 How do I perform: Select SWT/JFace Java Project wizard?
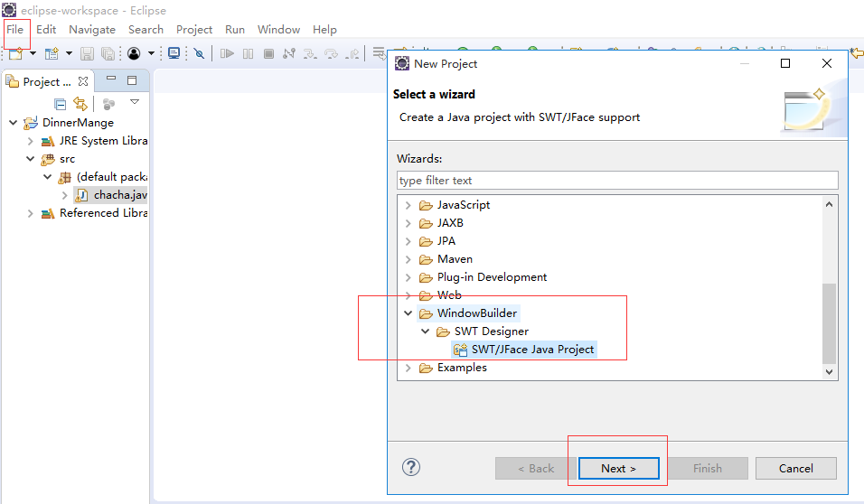(532, 350)
